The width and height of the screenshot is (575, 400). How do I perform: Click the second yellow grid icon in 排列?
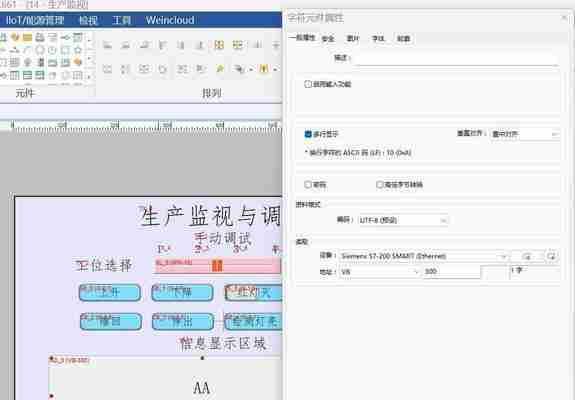point(238,45)
